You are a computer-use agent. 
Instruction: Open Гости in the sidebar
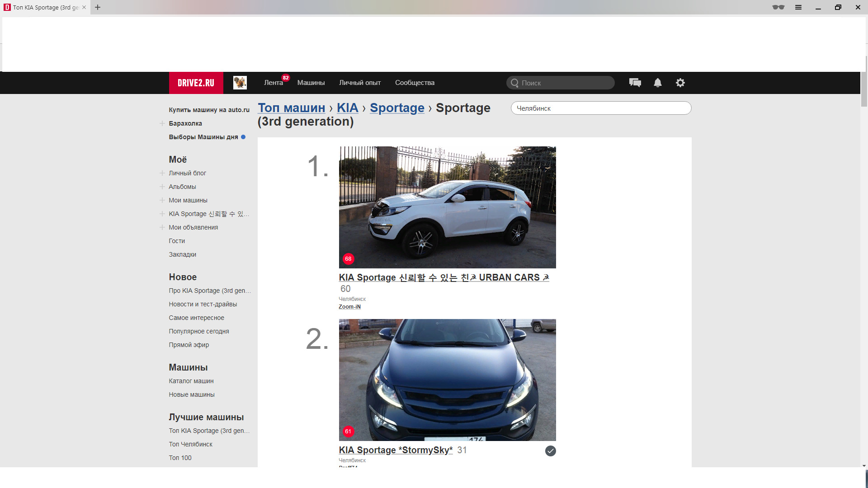click(x=177, y=241)
